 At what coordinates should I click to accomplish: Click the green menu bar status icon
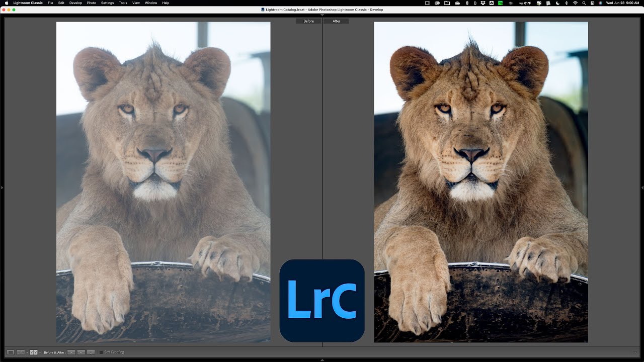coord(500,3)
